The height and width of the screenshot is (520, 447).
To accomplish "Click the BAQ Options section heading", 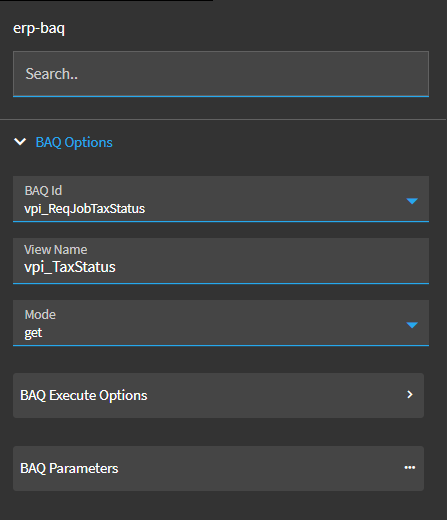I will point(74,142).
